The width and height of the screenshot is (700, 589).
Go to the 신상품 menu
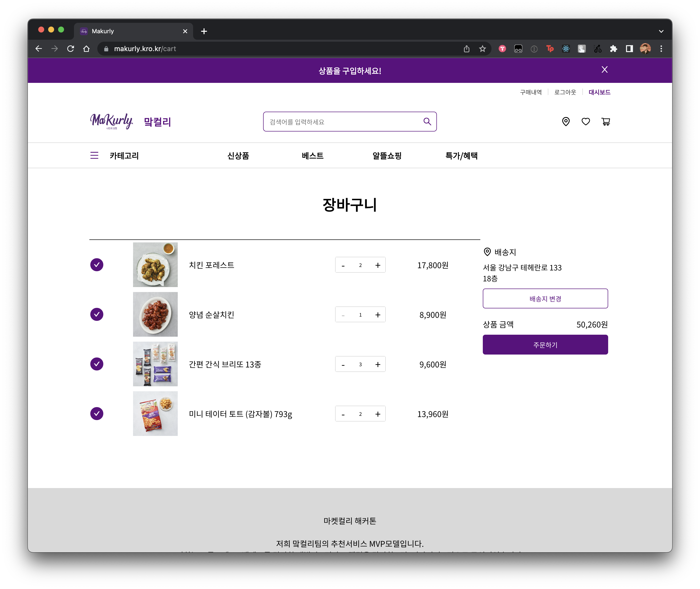tap(238, 156)
